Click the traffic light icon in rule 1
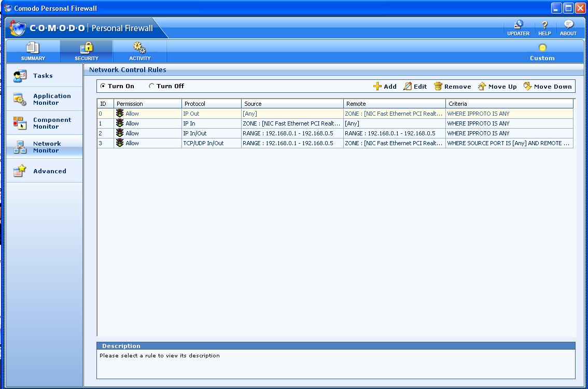This screenshot has height=389, width=588. click(x=120, y=123)
